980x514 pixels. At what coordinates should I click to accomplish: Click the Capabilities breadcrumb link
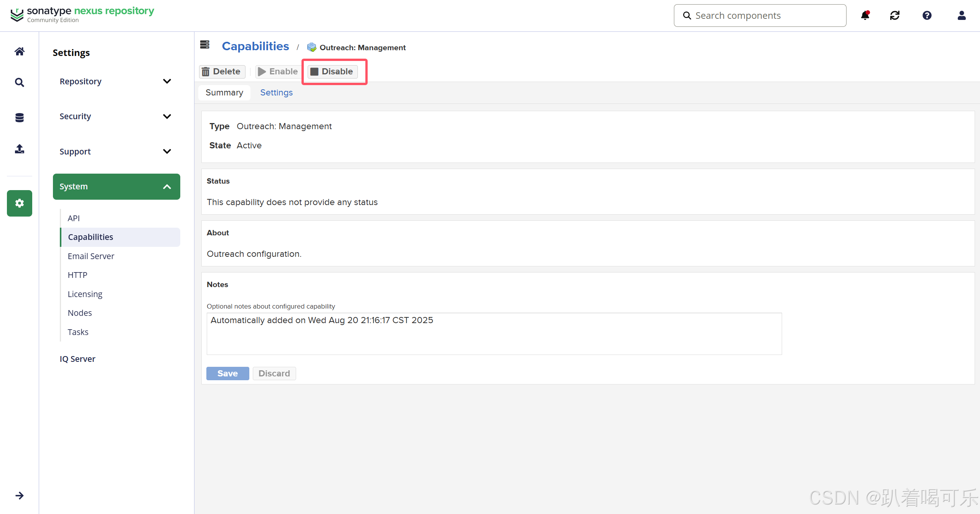tap(255, 46)
